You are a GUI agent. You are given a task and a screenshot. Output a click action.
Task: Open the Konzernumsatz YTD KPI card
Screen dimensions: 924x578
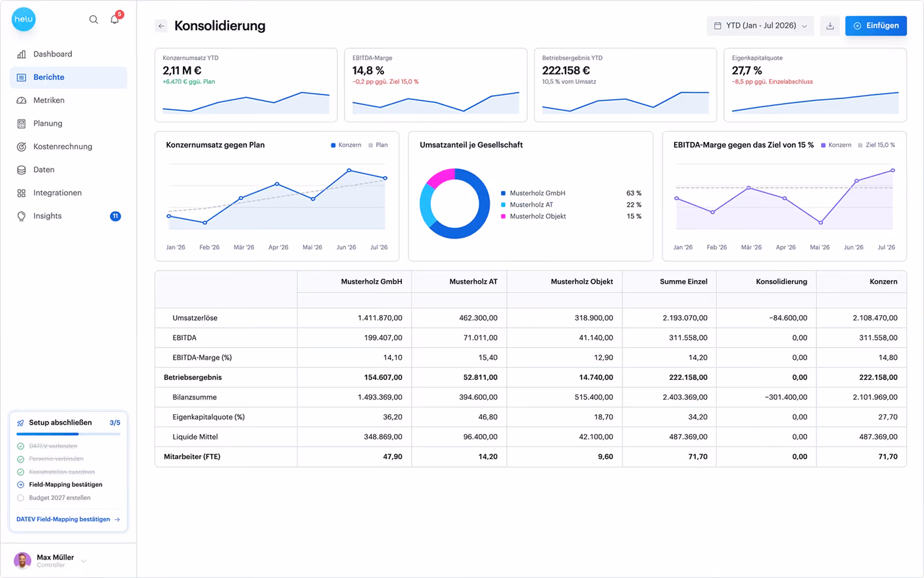click(246, 85)
